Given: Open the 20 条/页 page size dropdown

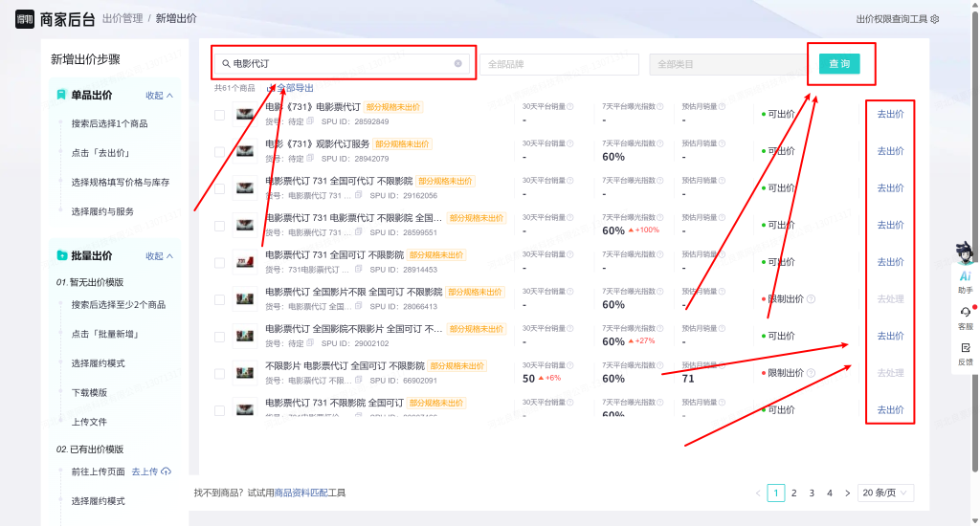Looking at the screenshot, I should [x=885, y=493].
